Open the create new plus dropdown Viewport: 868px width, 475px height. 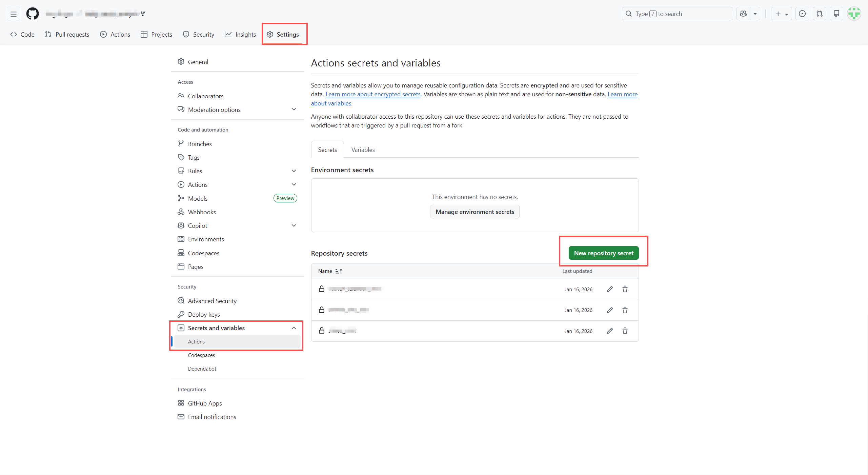coord(781,14)
